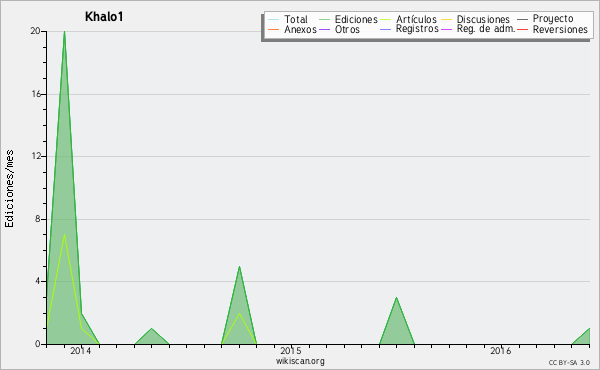Select the Reg. de adm. legend entry

486,29
